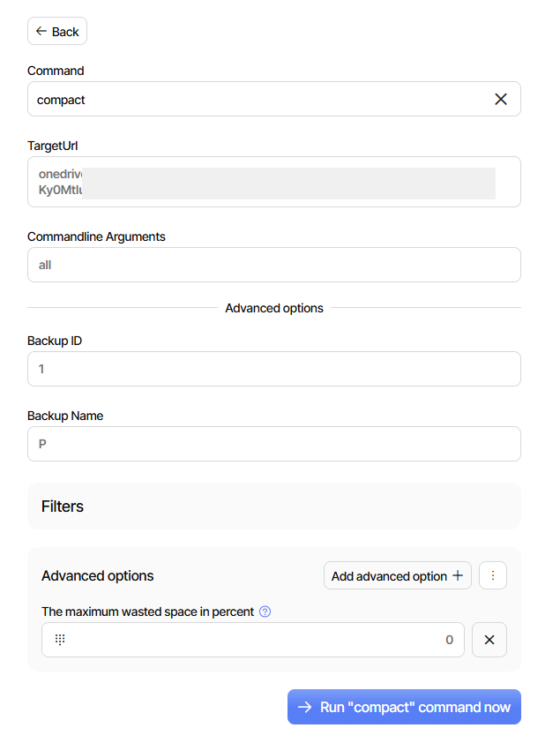Clear the Command field with the X icon
Screen dimensions: 560x743
501,100
